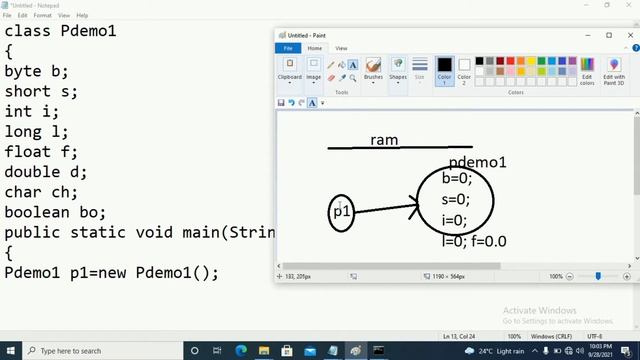Expand the Shapes dropdown arrow
This screenshot has height=360, width=640.
point(398,83)
